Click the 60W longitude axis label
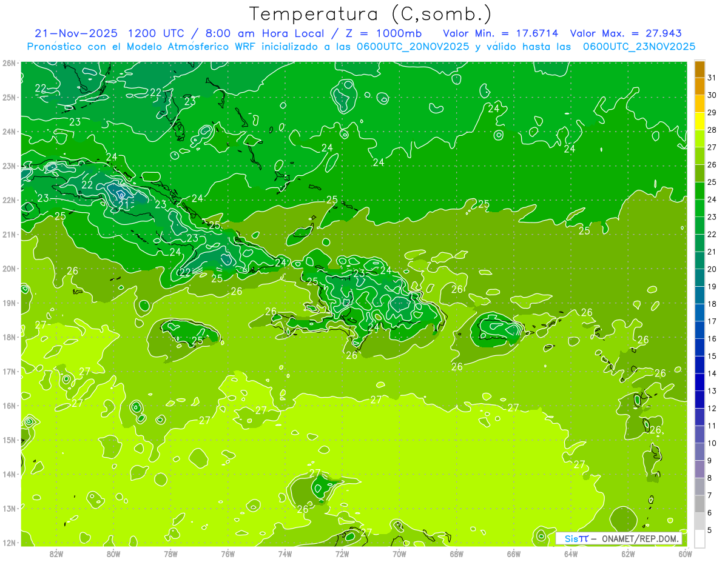This screenshot has height=562, width=728. pos(684,553)
